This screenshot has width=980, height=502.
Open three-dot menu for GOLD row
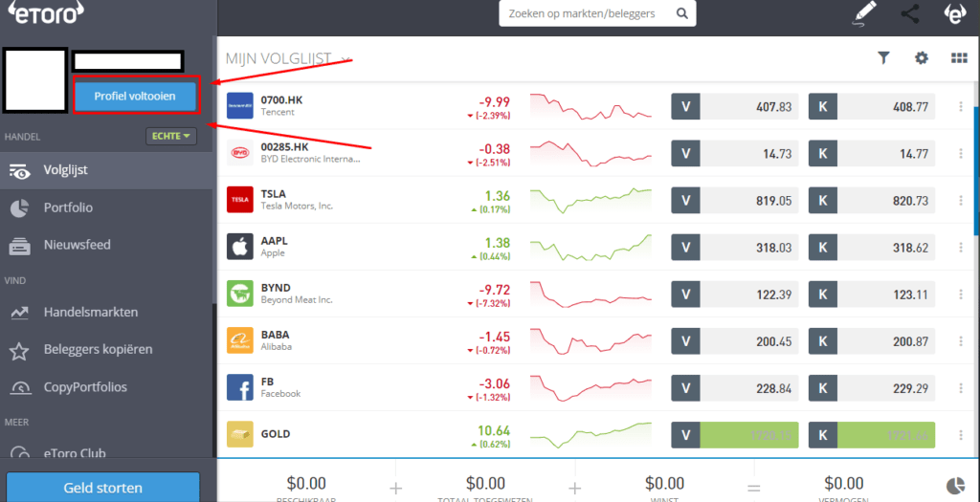point(961,434)
